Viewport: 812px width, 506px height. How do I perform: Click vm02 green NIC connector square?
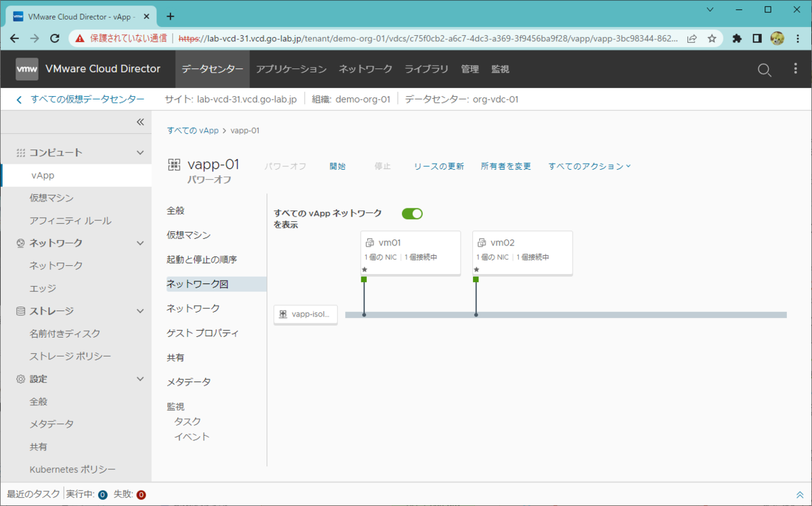coord(476,279)
